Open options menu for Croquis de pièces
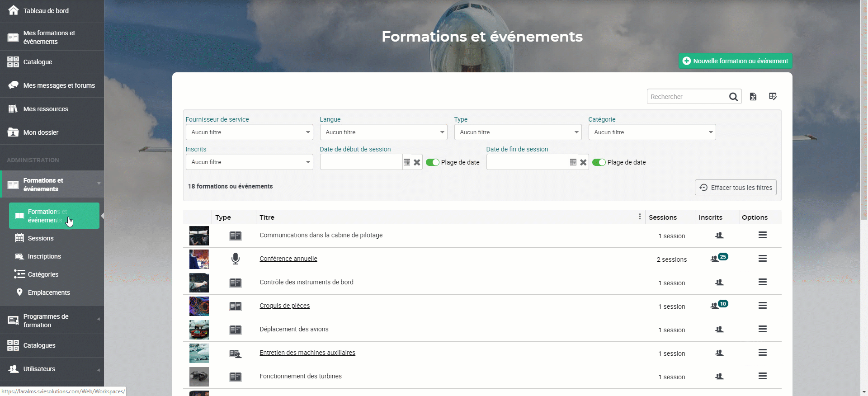The image size is (868, 396). tap(762, 306)
